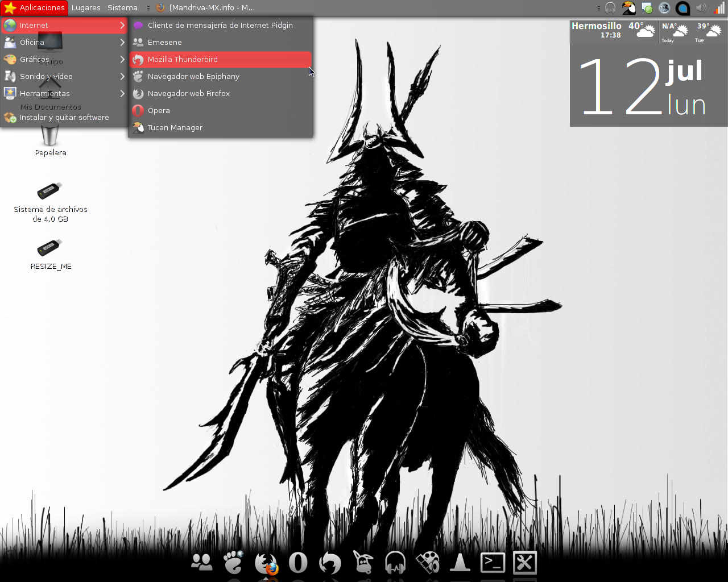Click the headphones audio player dock icon
Viewport: 728px width, 582px height.
pyautogui.click(x=395, y=563)
